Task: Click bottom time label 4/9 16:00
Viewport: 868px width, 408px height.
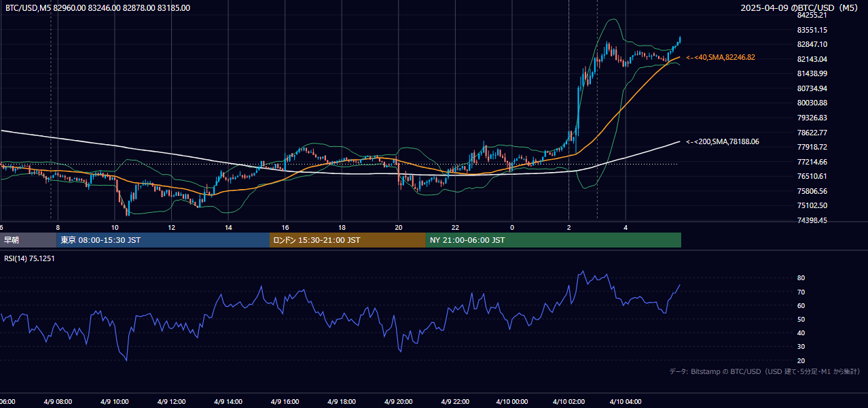Action: pyautogui.click(x=285, y=402)
